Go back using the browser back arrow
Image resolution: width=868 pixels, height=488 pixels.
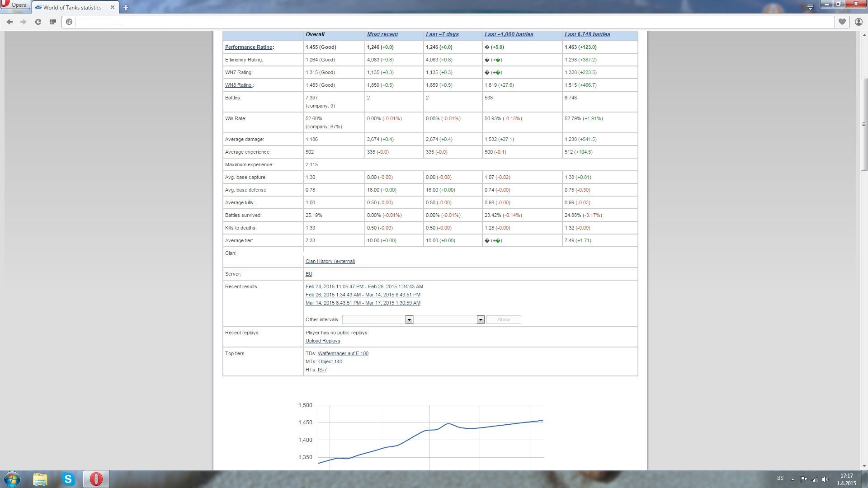pyautogui.click(x=9, y=22)
